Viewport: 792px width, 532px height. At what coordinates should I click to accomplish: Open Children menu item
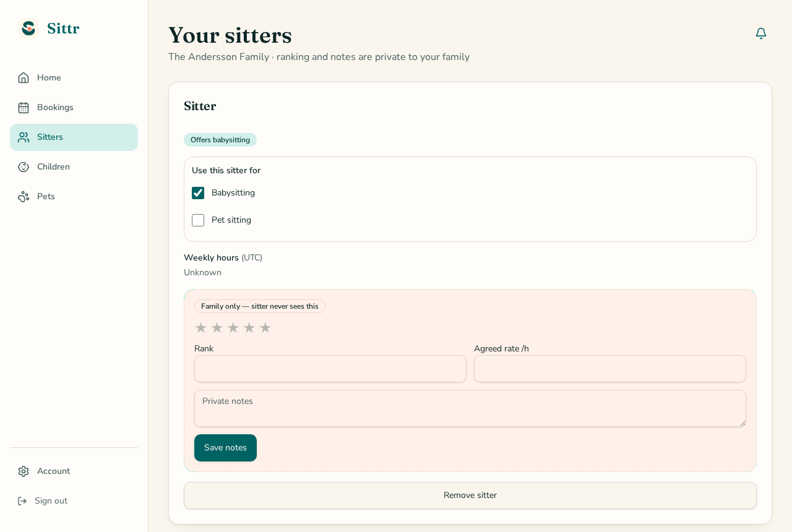[x=74, y=167]
